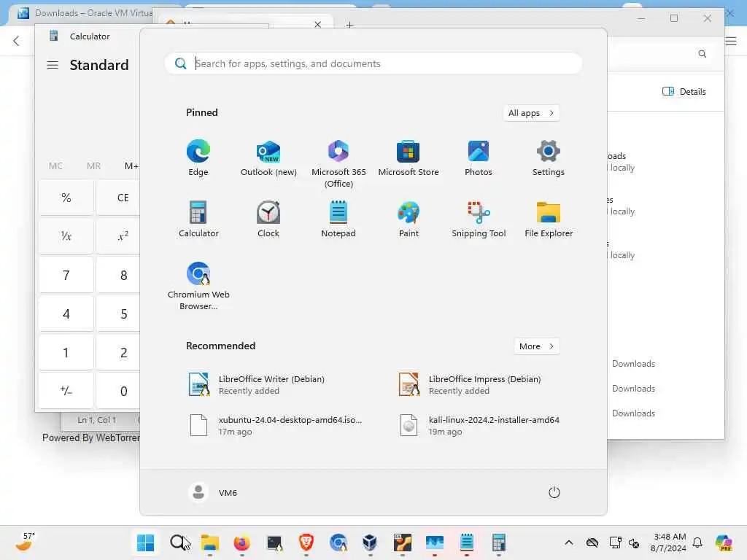Add a new tab with plus button
Image resolution: width=747 pixels, height=560 pixels.
click(x=349, y=25)
